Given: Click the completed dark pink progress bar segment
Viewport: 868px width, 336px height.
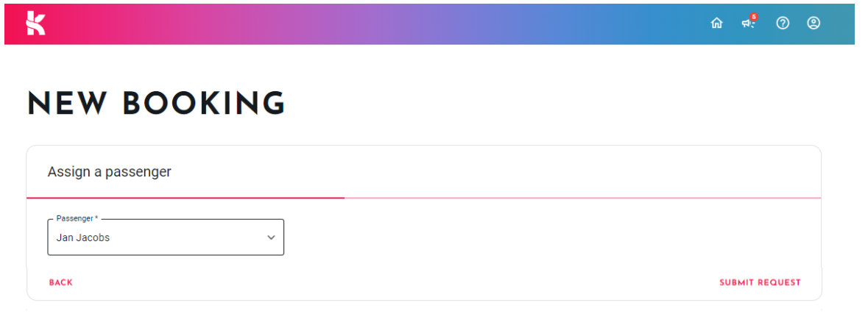Looking at the screenshot, I should (186, 197).
